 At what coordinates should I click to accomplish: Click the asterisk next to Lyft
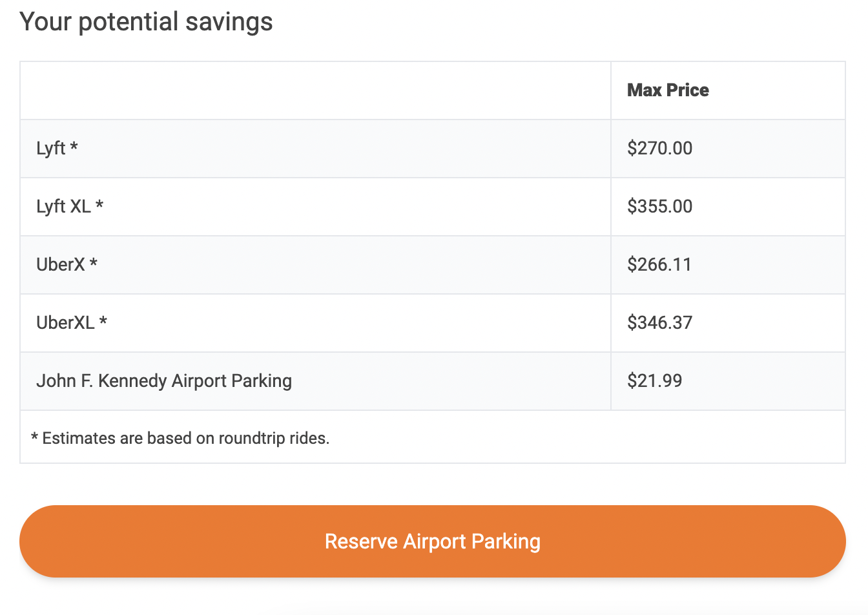(74, 147)
